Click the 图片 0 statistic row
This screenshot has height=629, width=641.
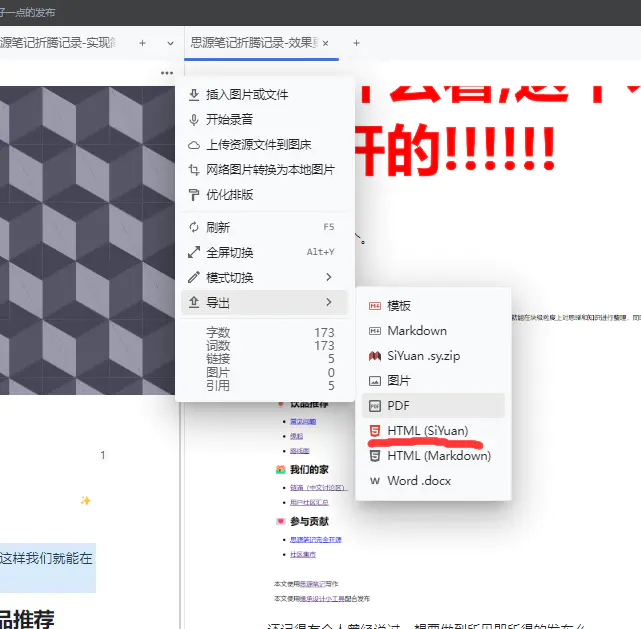270,372
